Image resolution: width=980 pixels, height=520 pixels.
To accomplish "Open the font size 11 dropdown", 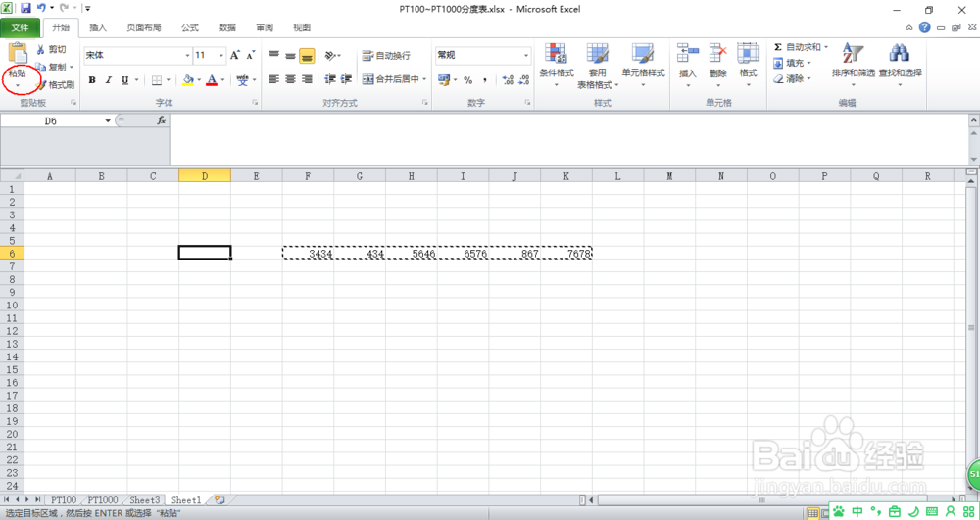I will tap(221, 56).
